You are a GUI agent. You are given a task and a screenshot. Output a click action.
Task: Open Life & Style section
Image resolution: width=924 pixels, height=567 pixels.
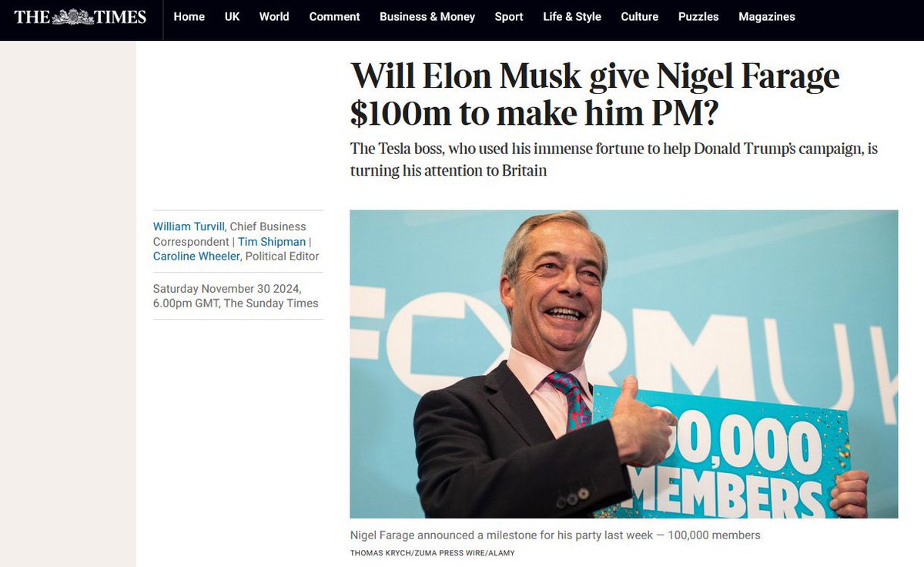coord(572,17)
